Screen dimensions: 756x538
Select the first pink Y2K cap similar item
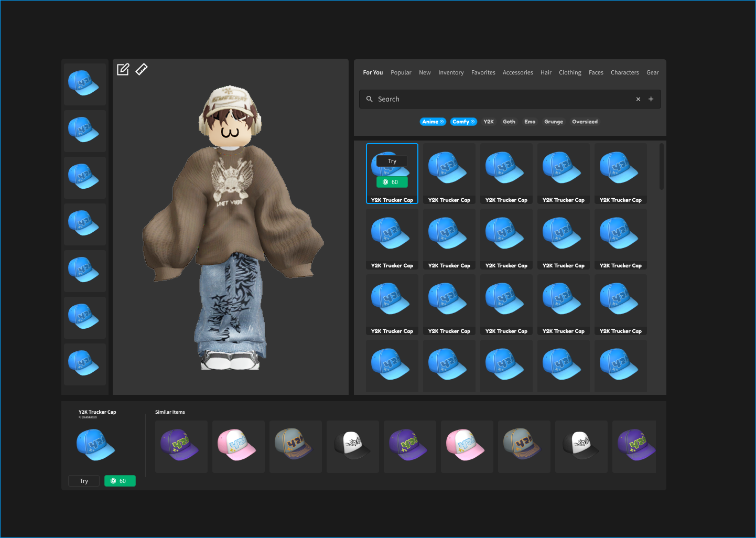click(238, 446)
